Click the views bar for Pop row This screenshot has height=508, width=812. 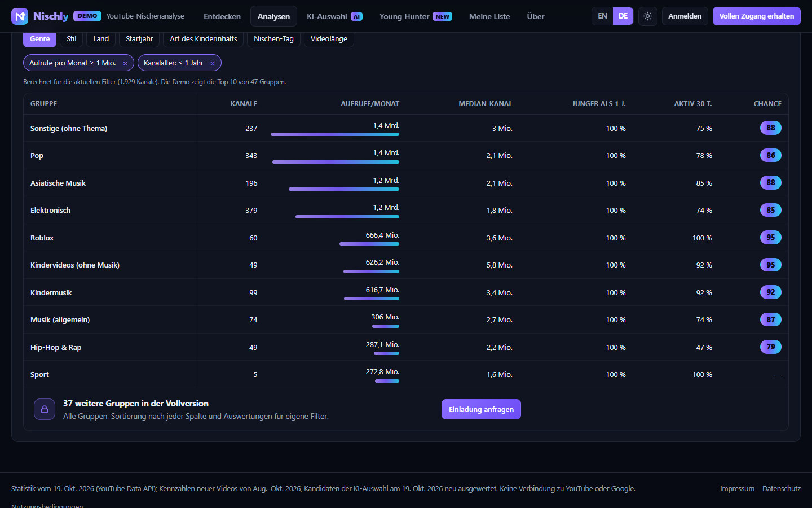[x=336, y=162]
